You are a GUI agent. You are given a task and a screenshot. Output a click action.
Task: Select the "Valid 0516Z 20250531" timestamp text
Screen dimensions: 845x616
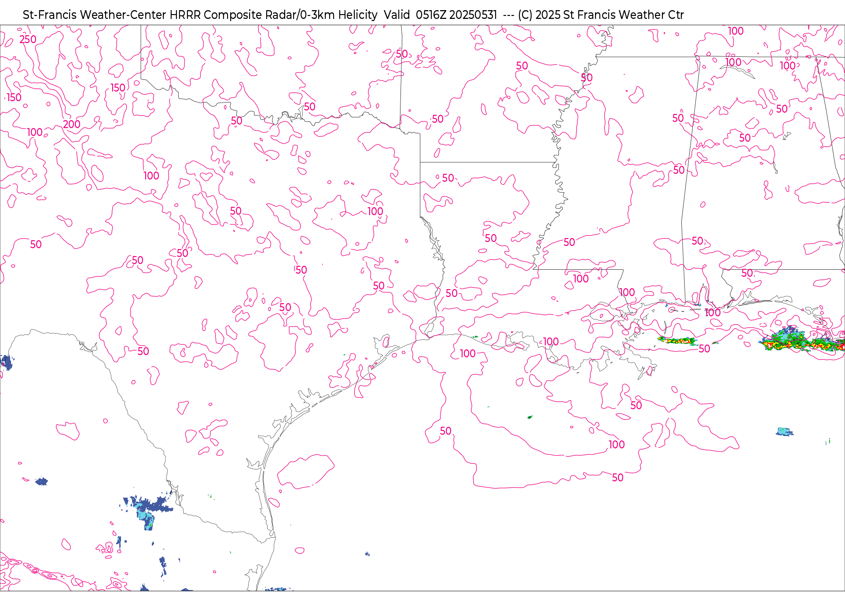tap(440, 15)
